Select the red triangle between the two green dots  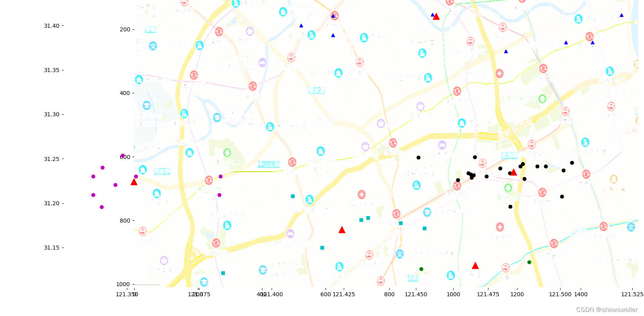click(x=475, y=266)
